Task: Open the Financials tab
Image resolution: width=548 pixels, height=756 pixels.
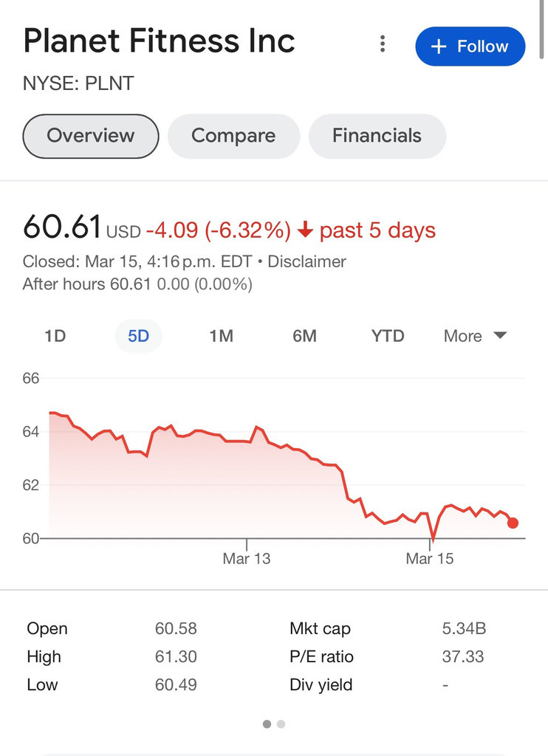Action: [377, 136]
